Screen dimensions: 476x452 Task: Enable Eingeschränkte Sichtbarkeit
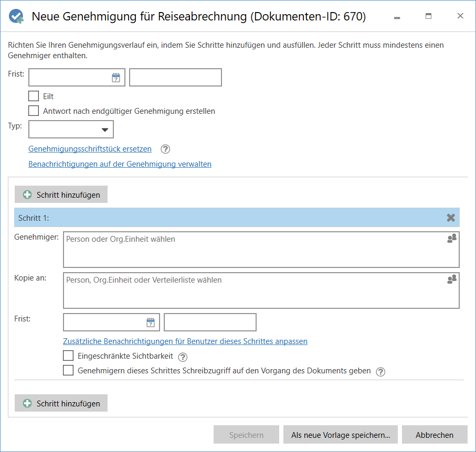[x=68, y=357]
